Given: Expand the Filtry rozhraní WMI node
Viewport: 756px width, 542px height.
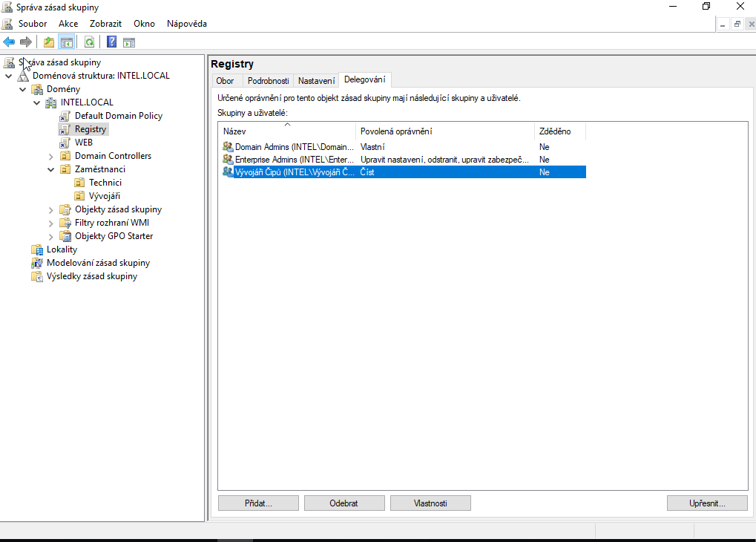Looking at the screenshot, I should (51, 223).
